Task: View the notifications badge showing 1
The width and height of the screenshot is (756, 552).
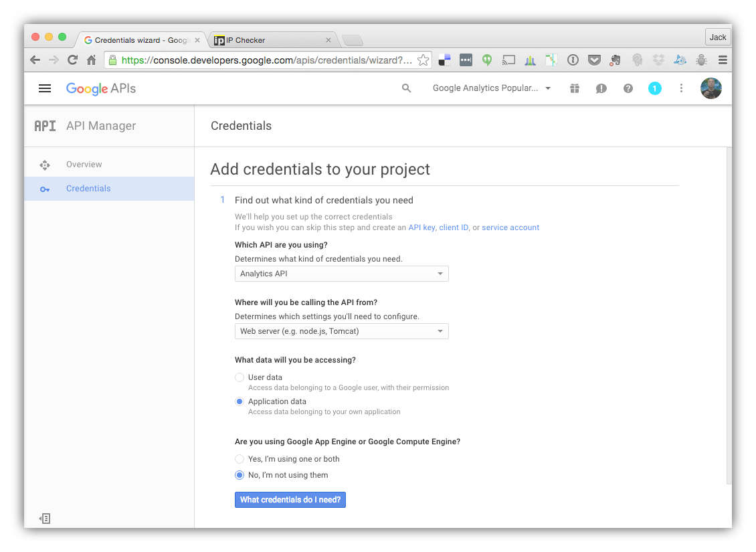Action: (655, 88)
